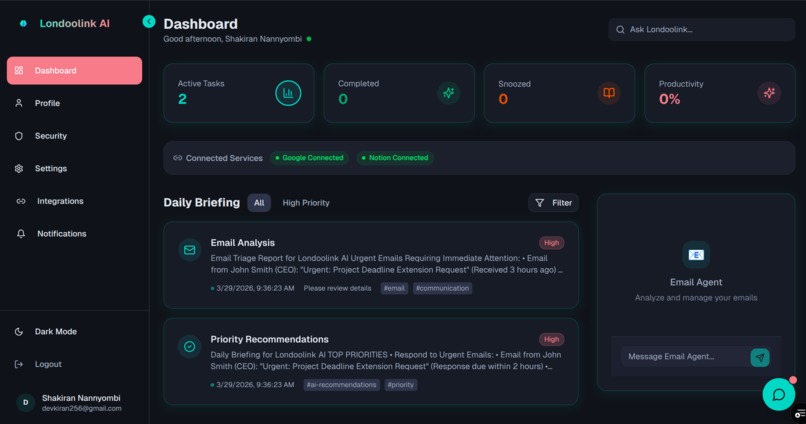Open the Filter options
Screen dimensions: 806x424
point(553,203)
